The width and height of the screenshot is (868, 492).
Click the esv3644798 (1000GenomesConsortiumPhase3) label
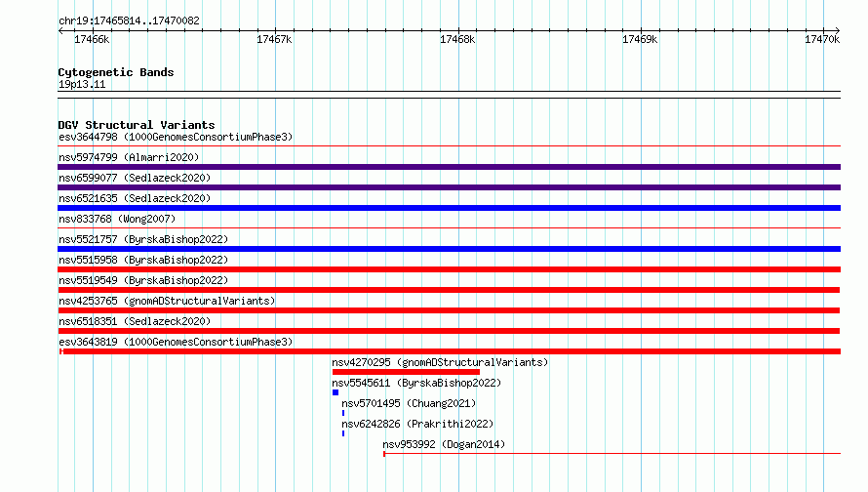176,137
